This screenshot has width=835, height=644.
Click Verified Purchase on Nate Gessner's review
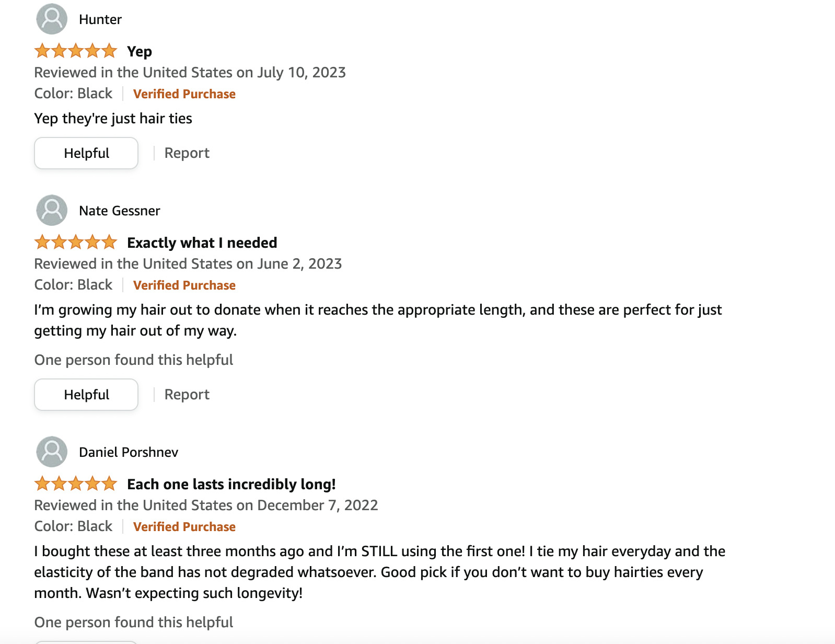point(184,285)
